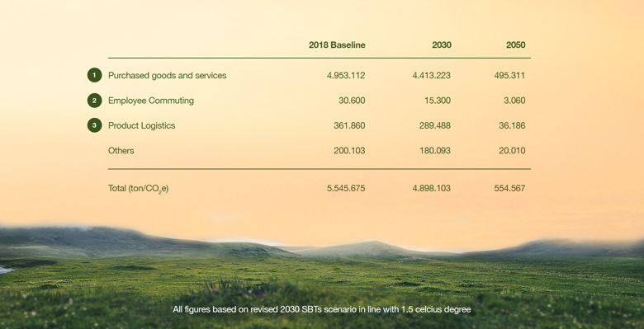Click the 36.186 logistics value for 2050
Screen dimensions: 644x329
click(512, 125)
